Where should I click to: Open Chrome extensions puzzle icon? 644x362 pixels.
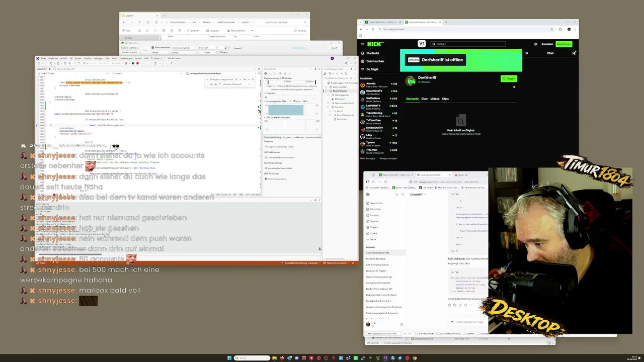[x=560, y=29]
